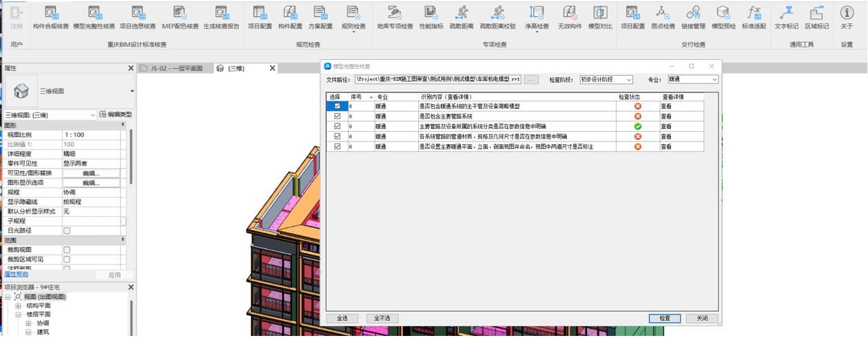Launch 模型完整性核查 from the ribbon
This screenshot has height=338, width=868.
coord(94,18)
